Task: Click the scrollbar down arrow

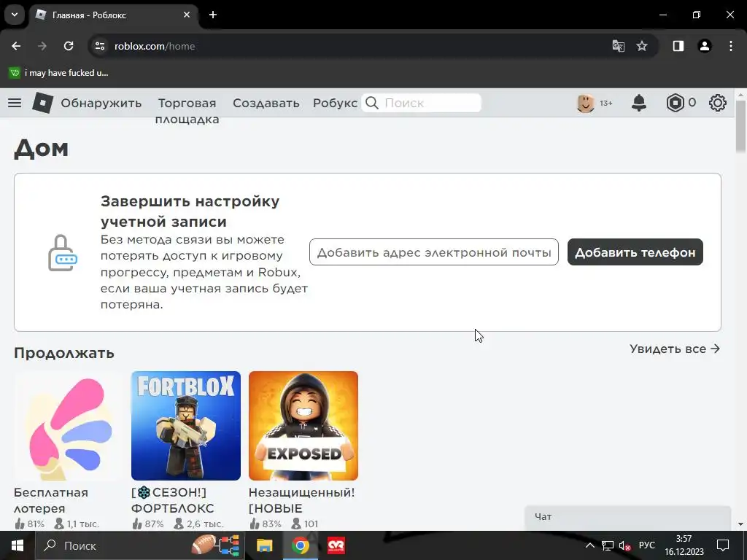Action: (740, 524)
